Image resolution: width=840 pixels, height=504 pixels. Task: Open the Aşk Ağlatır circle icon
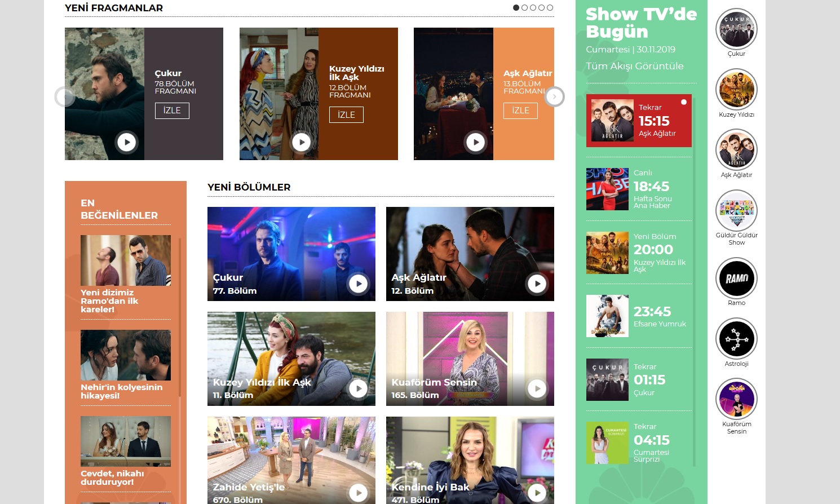736,150
